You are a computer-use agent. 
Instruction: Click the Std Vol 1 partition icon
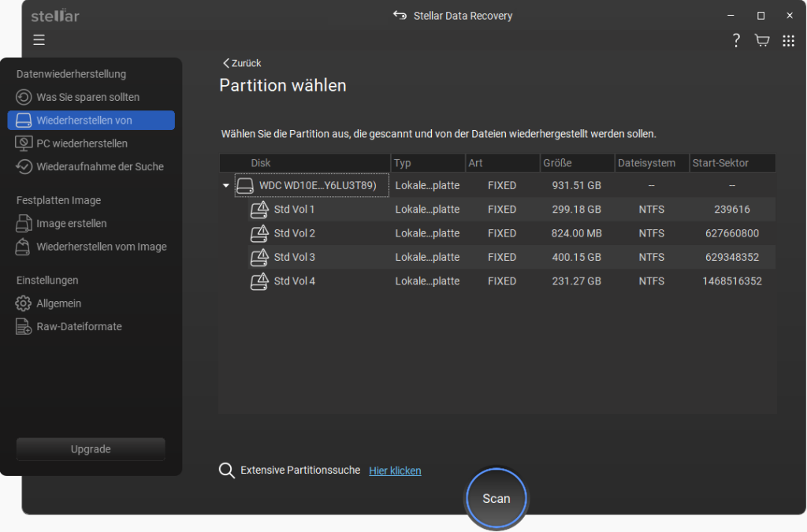coord(259,210)
